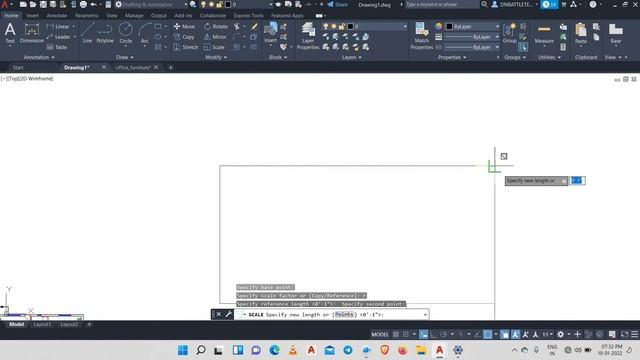This screenshot has height=360, width=640.
Task: Click the black ByLayer color swatch
Action: 449,27
